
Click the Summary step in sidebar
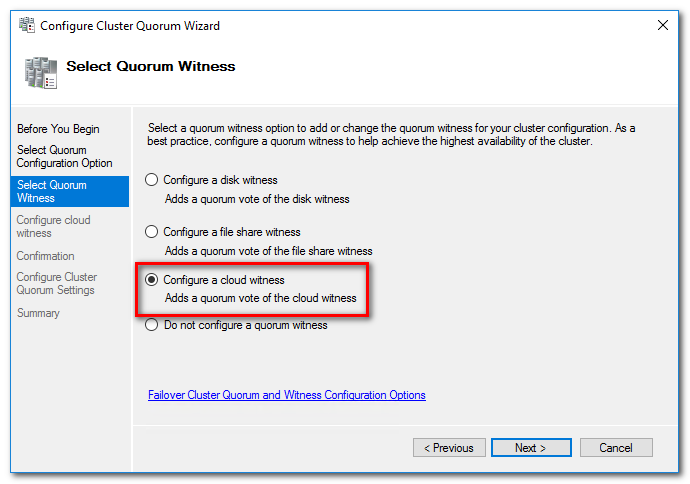point(38,313)
